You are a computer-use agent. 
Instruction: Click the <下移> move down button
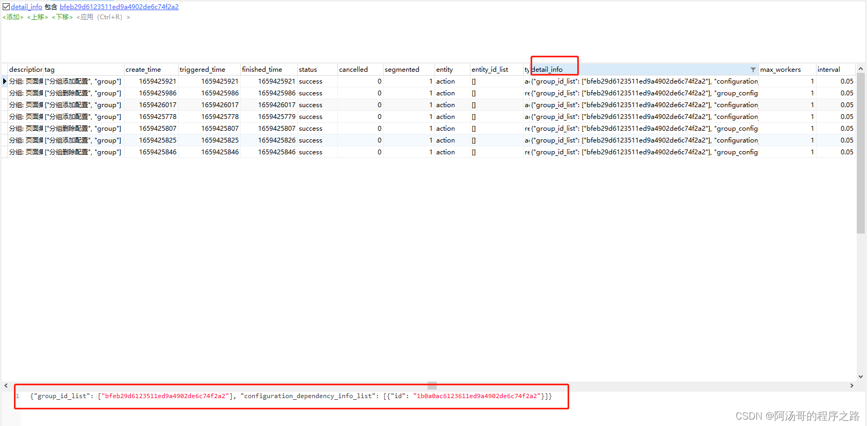click(62, 17)
